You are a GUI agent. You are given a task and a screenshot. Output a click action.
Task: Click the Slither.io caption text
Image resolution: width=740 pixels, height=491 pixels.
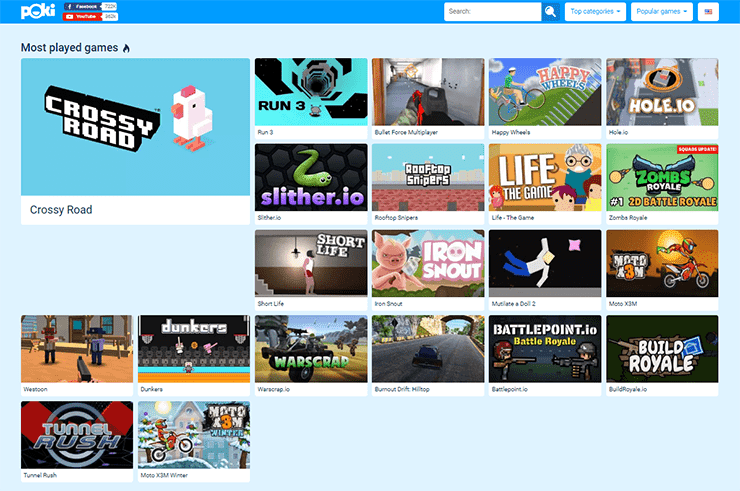coord(269,218)
